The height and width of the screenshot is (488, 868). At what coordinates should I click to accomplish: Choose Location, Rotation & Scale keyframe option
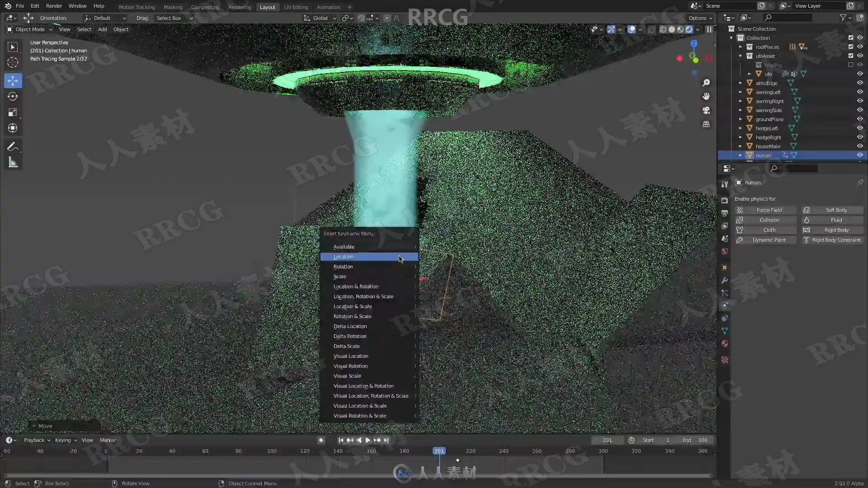[363, 296]
